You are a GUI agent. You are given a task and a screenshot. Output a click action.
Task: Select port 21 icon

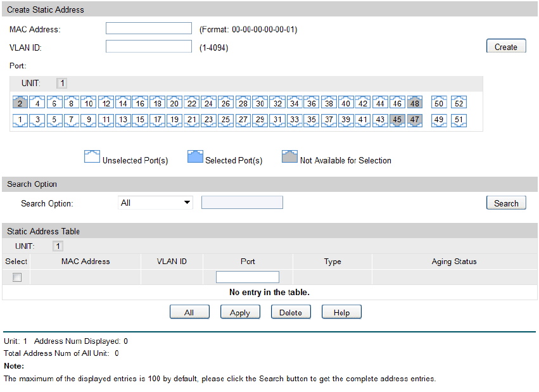coord(191,120)
